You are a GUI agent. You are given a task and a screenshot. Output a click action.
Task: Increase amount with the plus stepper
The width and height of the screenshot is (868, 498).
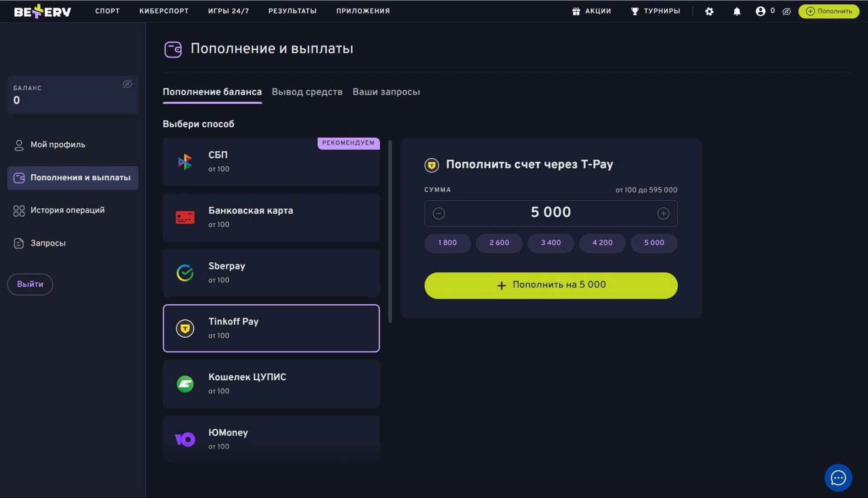click(663, 213)
